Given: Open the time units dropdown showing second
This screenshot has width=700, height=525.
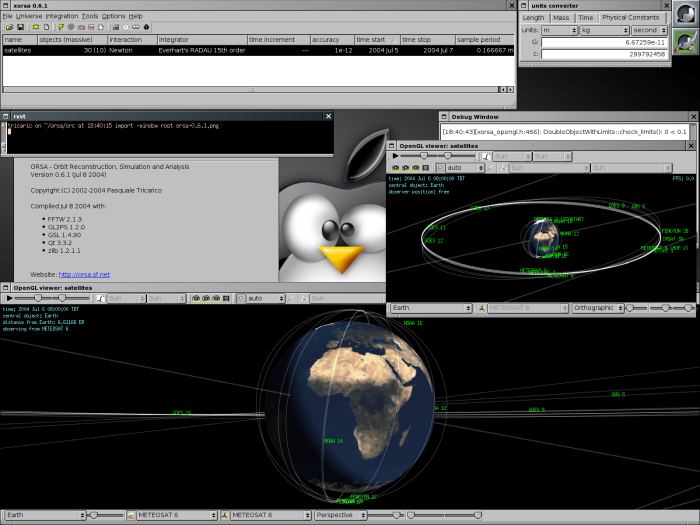Looking at the screenshot, I should coord(649,30).
